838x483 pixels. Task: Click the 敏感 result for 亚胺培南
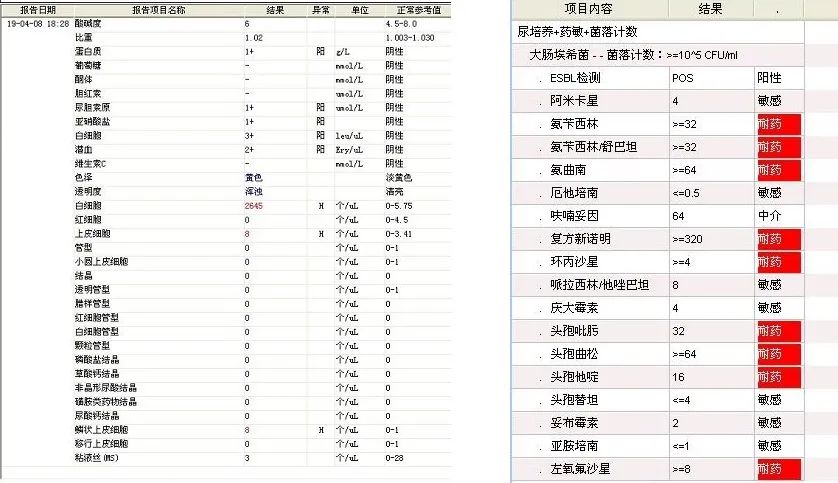click(769, 446)
